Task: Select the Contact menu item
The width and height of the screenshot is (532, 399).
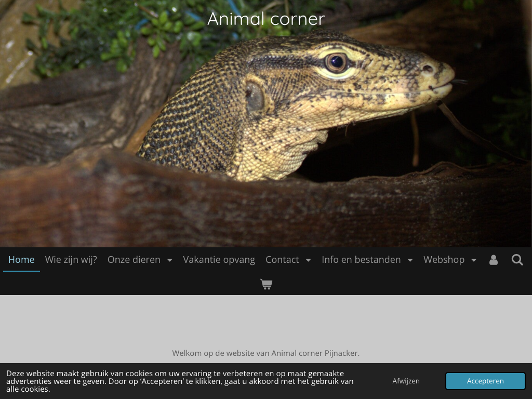Action: pyautogui.click(x=282, y=260)
